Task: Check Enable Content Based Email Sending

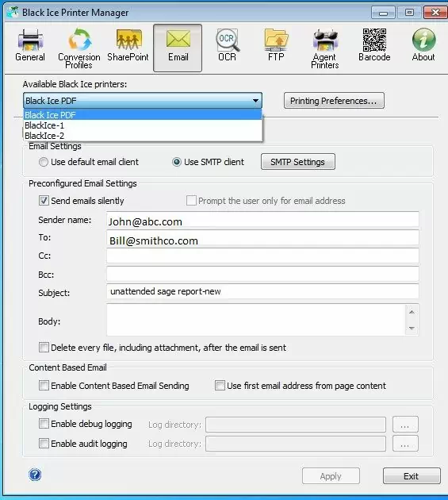Action: coord(44,385)
